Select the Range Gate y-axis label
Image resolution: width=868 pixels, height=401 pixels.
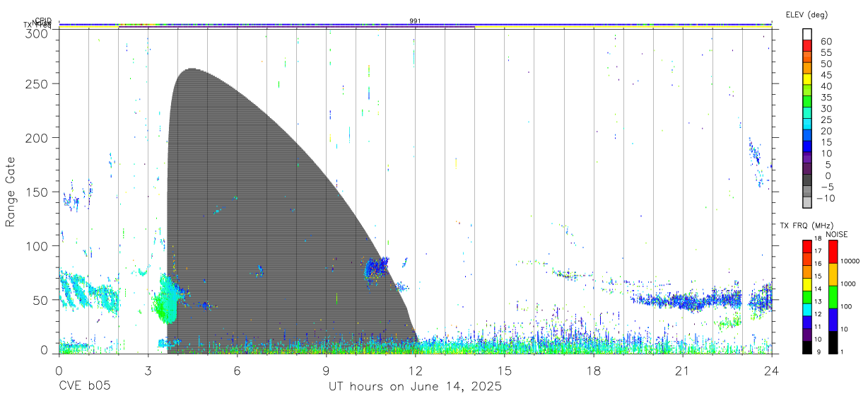coord(11,192)
